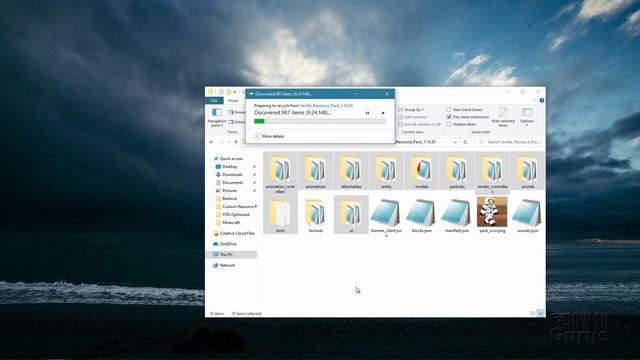Click the recycle progress bar
This screenshot has width=640, height=360.
pyautogui.click(x=320, y=121)
